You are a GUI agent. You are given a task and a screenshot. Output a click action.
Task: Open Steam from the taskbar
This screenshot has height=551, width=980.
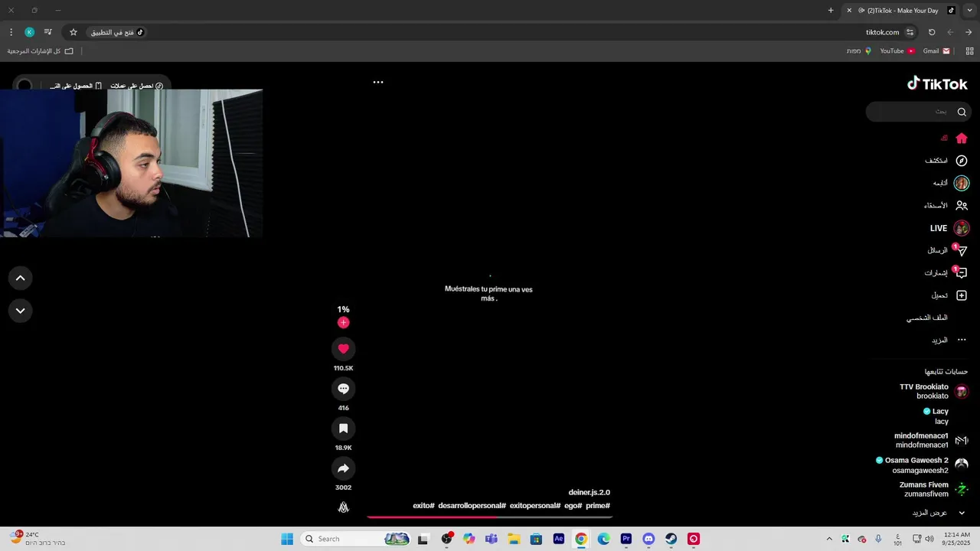pos(671,539)
